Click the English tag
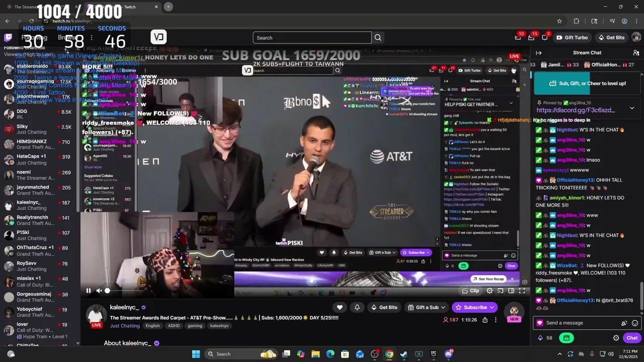The width and height of the screenshot is (644, 362). click(x=152, y=326)
